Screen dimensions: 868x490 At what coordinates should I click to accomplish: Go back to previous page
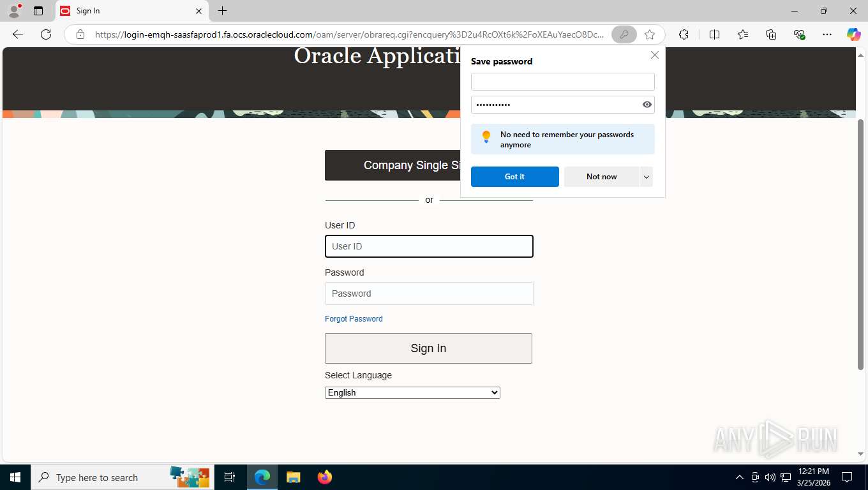[18, 34]
